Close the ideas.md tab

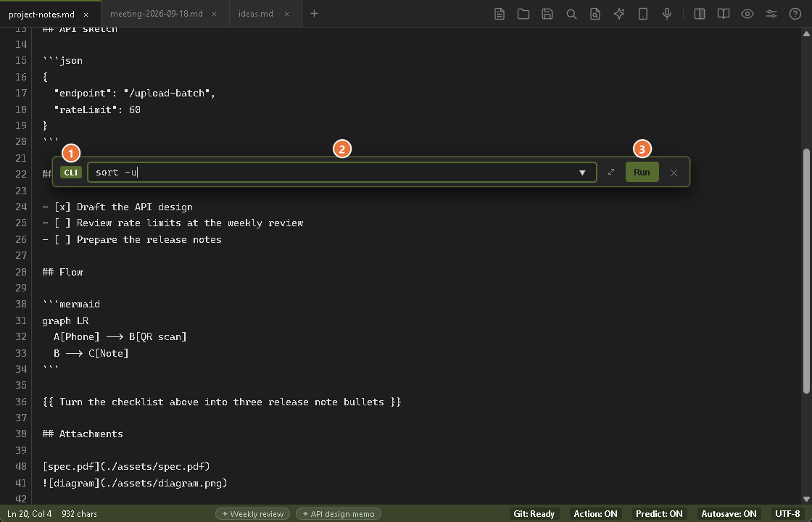tap(286, 14)
